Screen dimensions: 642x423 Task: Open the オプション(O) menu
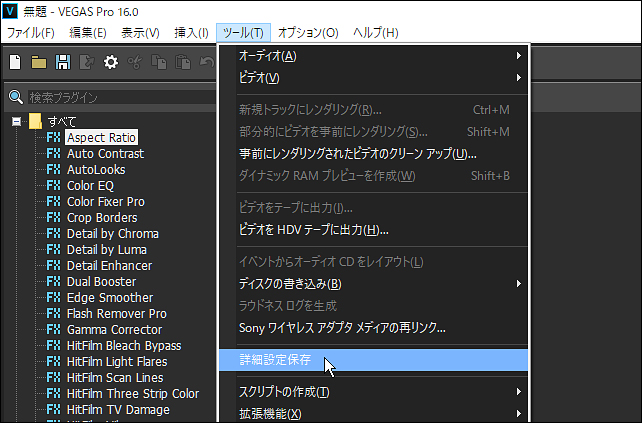[308, 32]
